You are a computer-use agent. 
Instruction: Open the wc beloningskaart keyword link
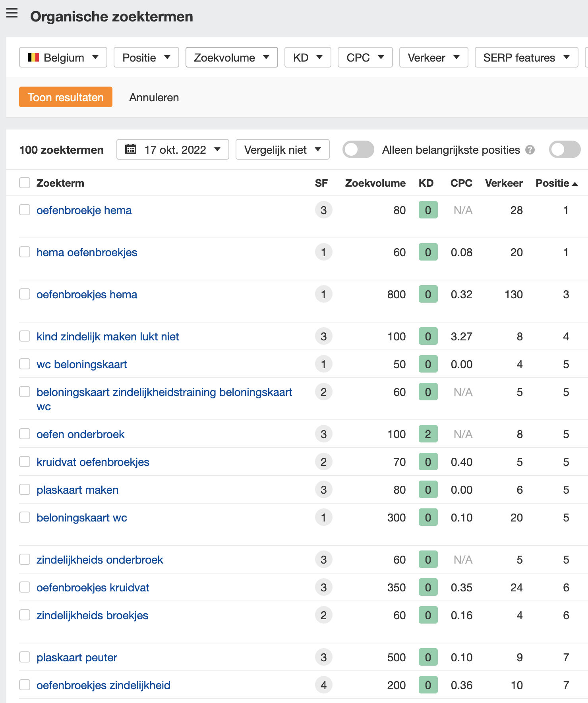click(x=82, y=364)
